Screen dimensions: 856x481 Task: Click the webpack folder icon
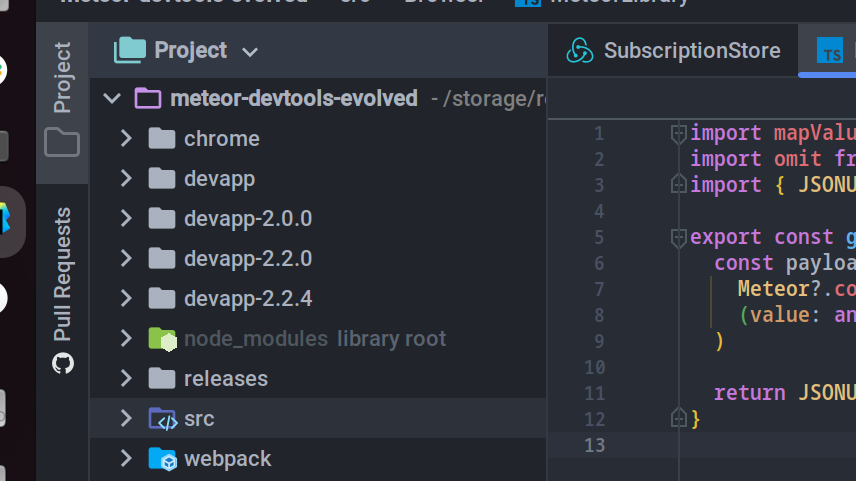162,459
